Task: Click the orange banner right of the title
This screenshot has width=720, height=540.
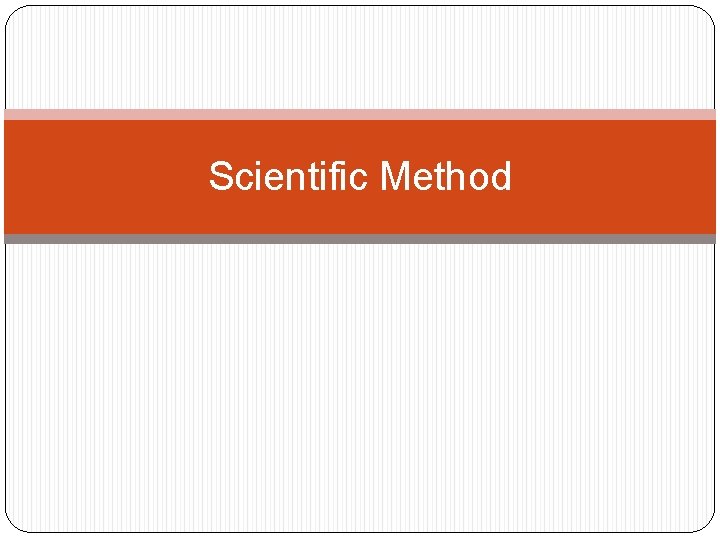Action: [x=620, y=177]
